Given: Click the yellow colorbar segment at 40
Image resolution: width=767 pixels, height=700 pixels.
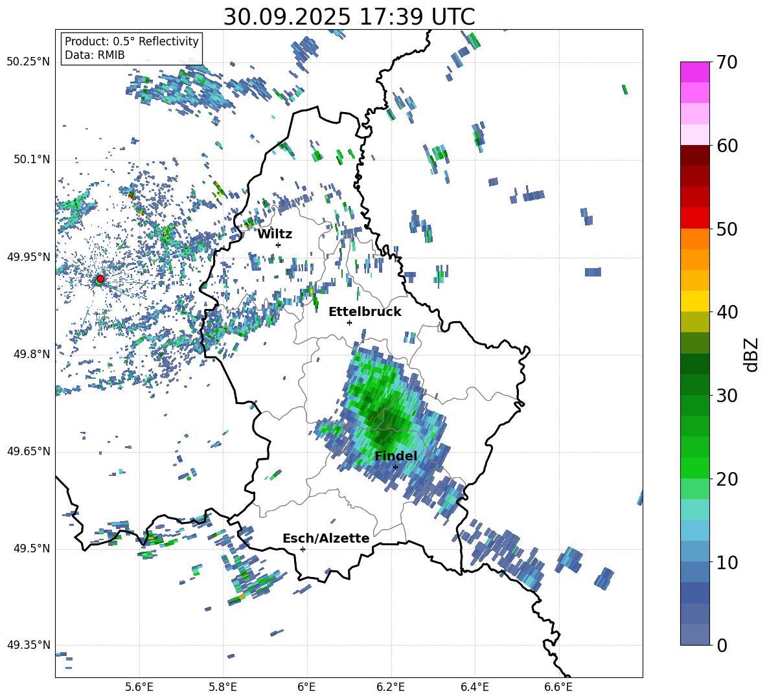Looking at the screenshot, I should point(694,301).
